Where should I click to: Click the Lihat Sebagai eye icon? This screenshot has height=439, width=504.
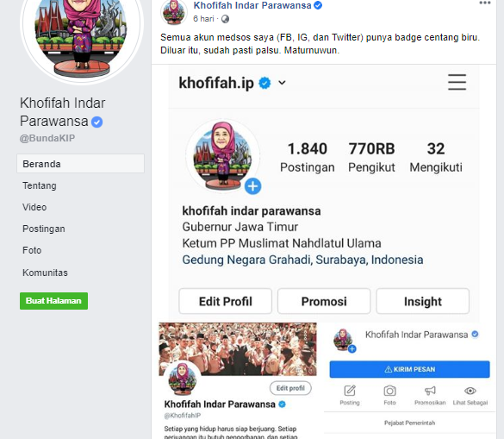470,391
